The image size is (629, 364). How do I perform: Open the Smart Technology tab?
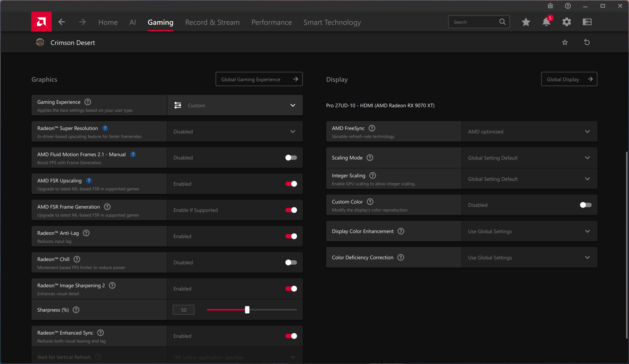tap(332, 22)
